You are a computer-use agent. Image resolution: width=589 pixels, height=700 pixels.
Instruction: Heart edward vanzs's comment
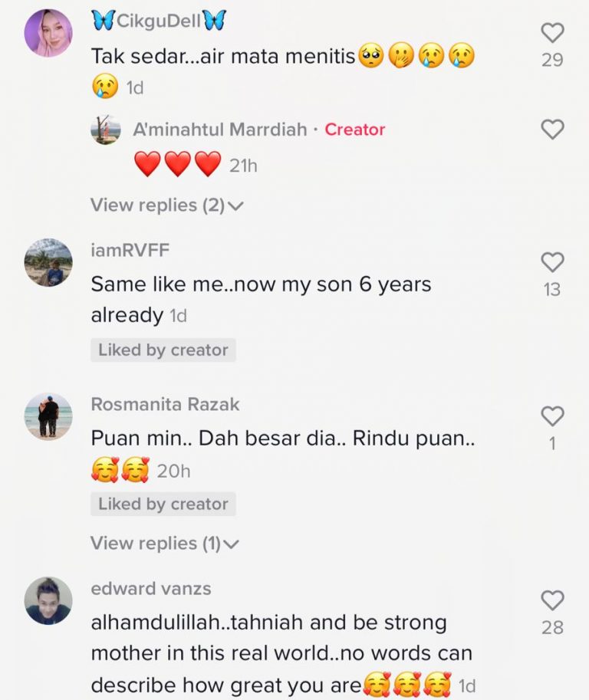pyautogui.click(x=552, y=600)
